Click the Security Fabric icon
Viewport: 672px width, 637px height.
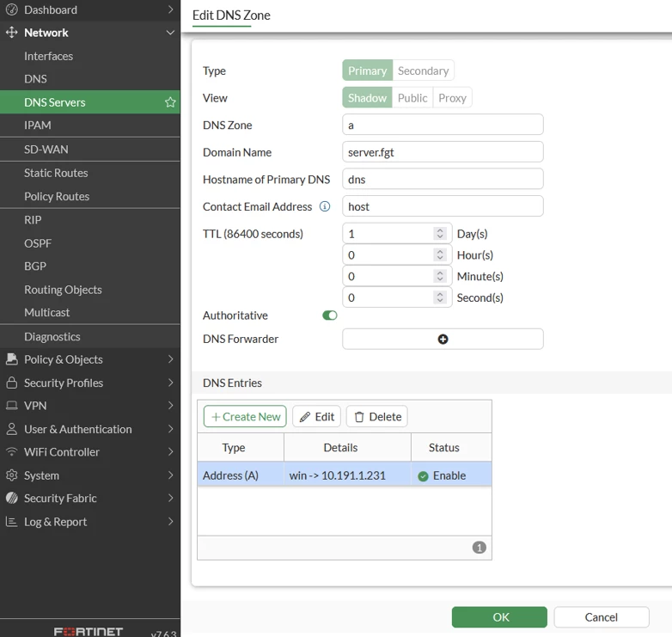click(x=12, y=498)
